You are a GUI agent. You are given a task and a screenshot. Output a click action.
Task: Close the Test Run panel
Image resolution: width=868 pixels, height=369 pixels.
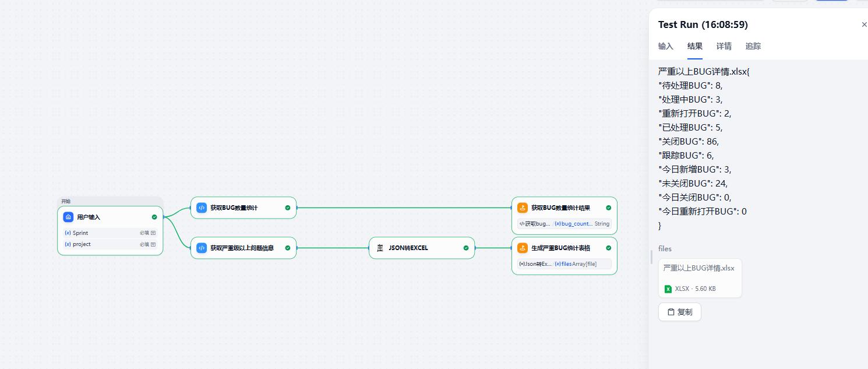click(864, 24)
